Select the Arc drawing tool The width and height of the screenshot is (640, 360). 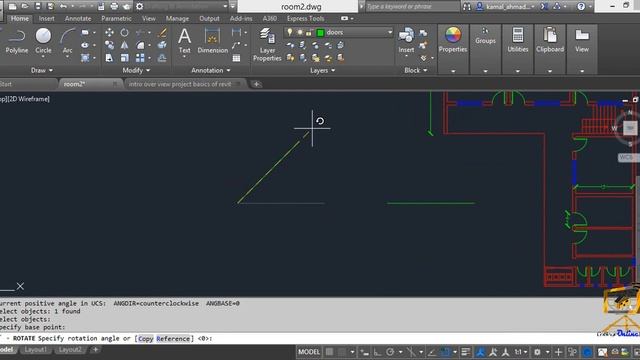67,41
